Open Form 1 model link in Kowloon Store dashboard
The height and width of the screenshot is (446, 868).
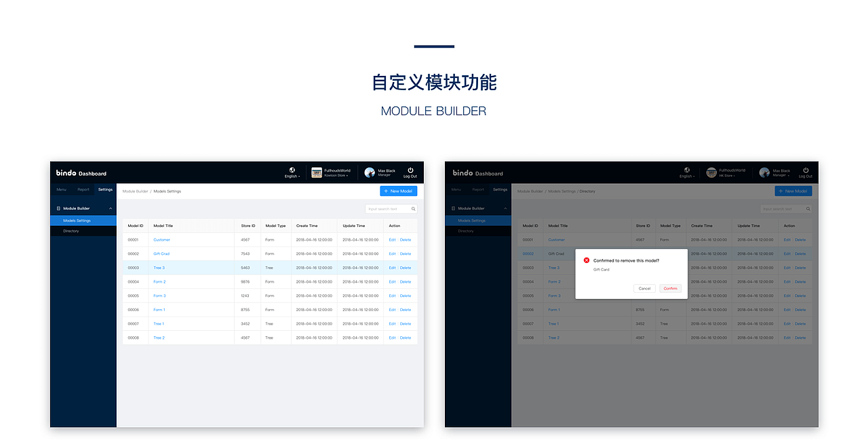159,310
